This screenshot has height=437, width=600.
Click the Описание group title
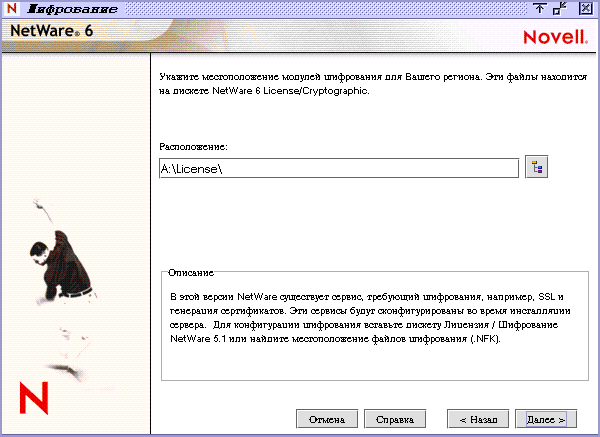pyautogui.click(x=191, y=272)
